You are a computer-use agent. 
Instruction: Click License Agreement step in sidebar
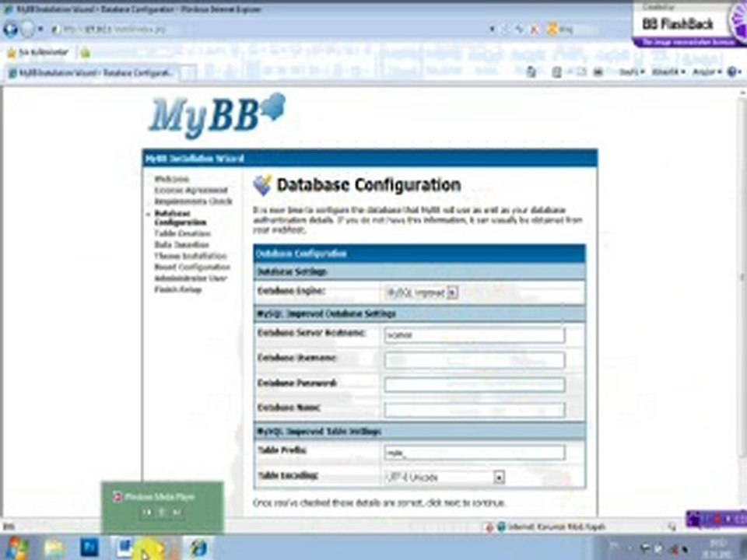click(x=191, y=190)
